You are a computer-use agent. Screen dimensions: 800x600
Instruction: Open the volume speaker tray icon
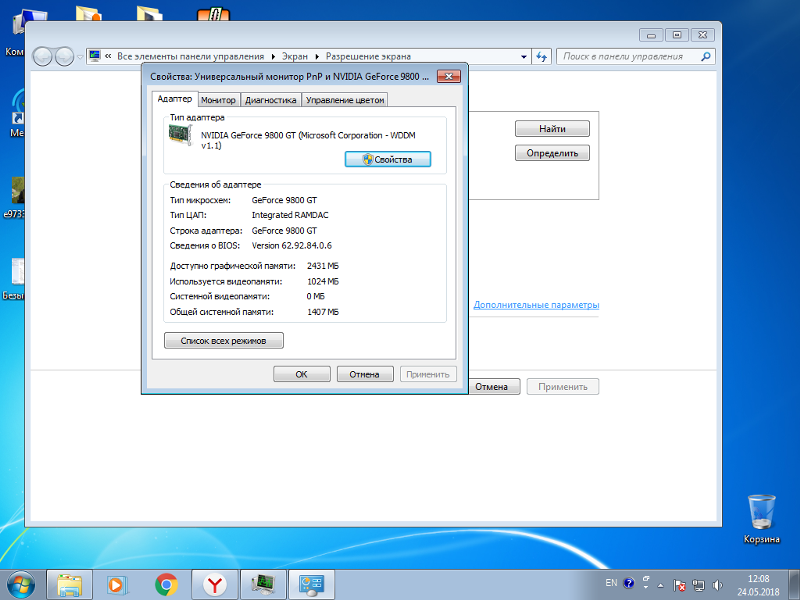pos(717,585)
